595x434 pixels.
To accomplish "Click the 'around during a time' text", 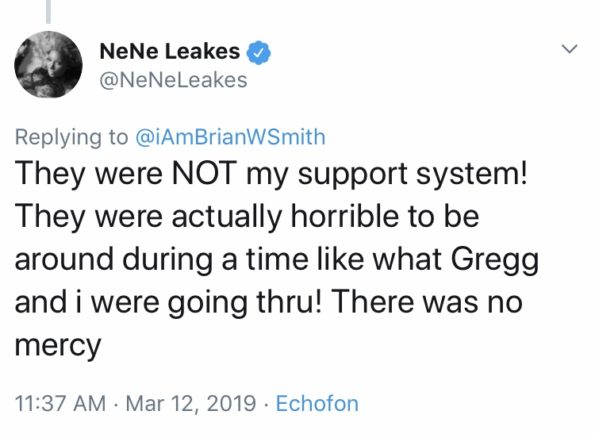I will [161, 259].
